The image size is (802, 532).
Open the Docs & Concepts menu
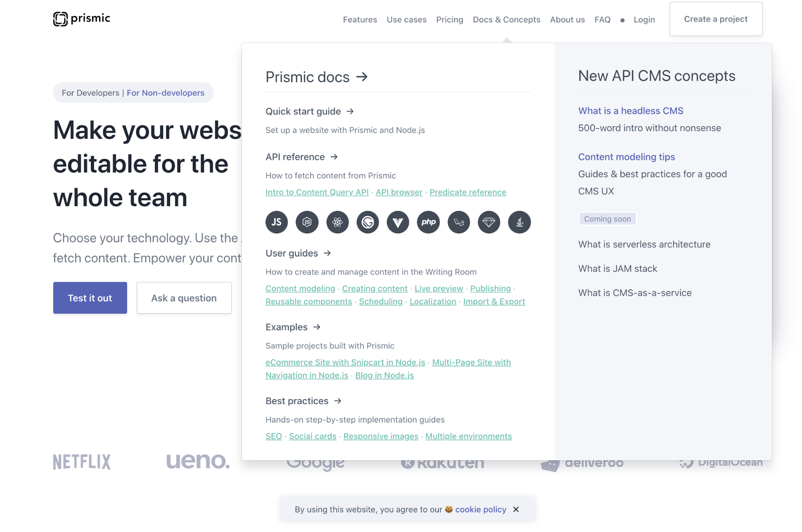coord(506,19)
